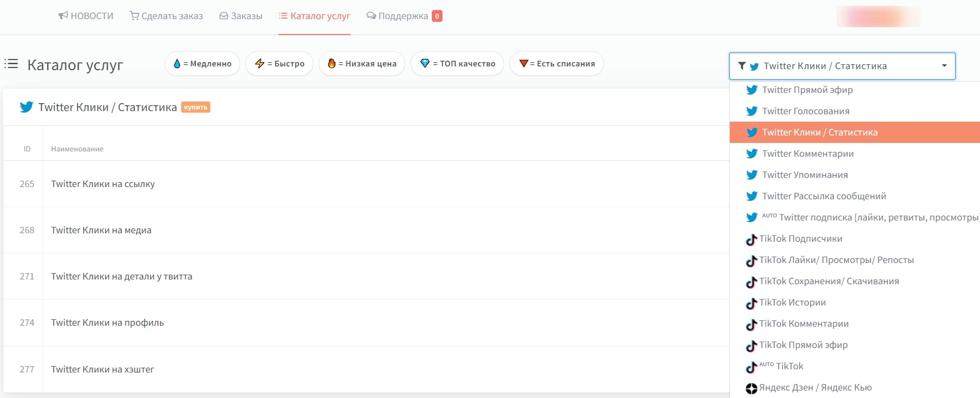Click the orange купить button
The width and height of the screenshot is (980, 398).
tap(196, 107)
